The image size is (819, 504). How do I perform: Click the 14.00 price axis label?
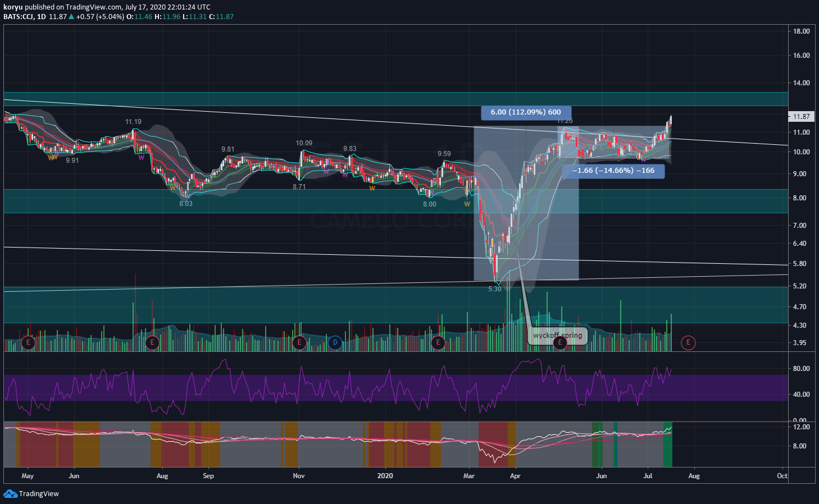(x=801, y=83)
